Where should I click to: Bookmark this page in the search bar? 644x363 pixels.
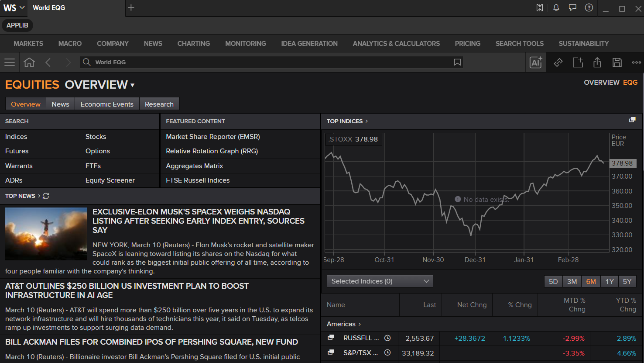pos(457,62)
